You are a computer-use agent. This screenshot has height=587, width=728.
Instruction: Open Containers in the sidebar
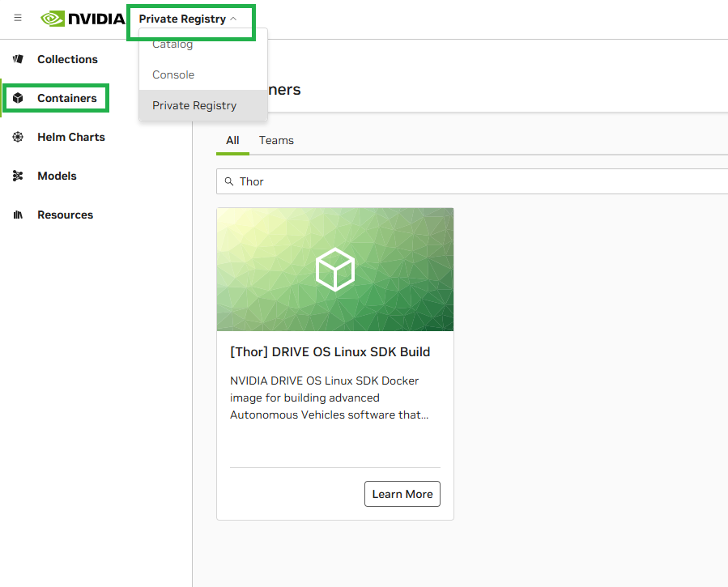[x=67, y=99]
